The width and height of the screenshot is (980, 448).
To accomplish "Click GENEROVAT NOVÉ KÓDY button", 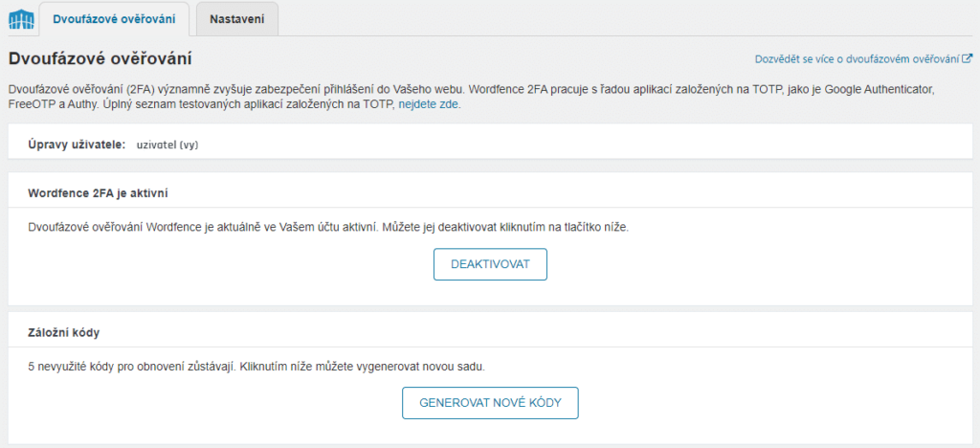I will tap(490, 403).
